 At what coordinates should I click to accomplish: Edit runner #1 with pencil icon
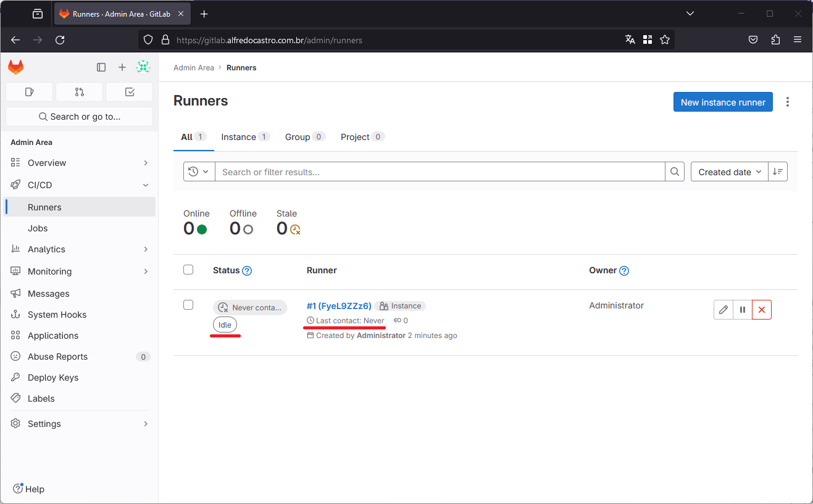point(723,310)
